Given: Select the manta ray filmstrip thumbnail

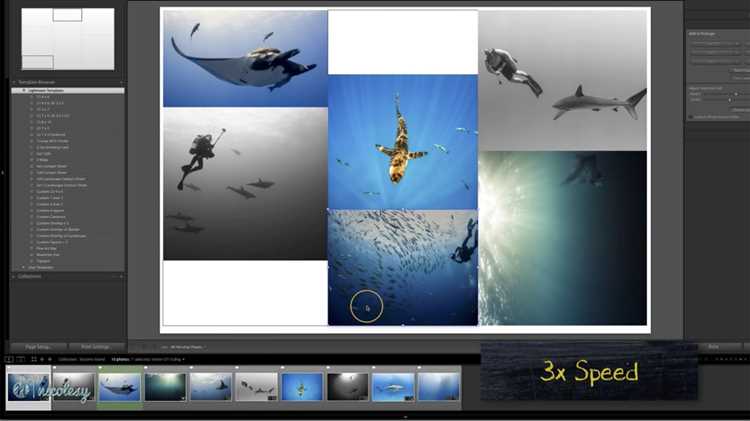Looking at the screenshot, I should coord(120,387).
